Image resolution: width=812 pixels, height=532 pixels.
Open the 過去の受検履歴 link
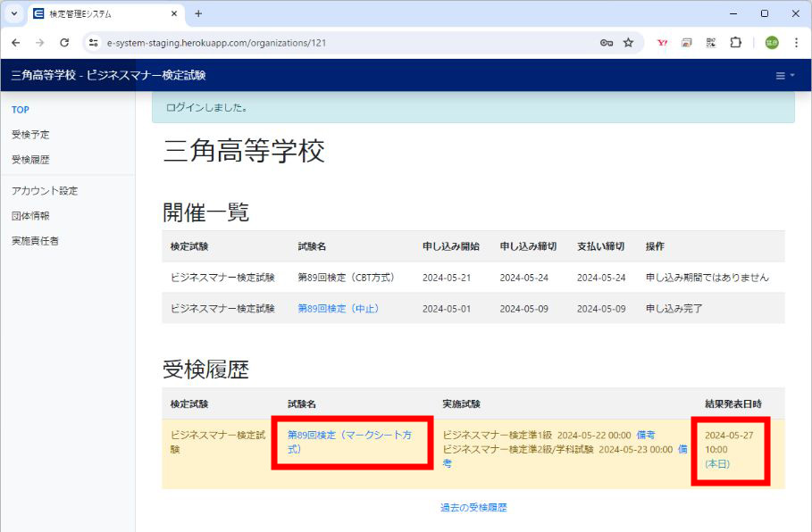click(x=473, y=508)
